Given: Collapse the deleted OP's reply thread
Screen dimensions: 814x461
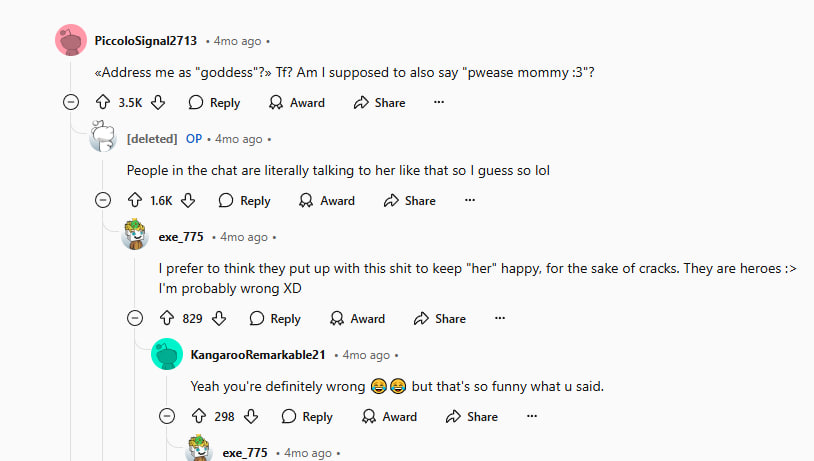Looking at the screenshot, I should (x=103, y=200).
